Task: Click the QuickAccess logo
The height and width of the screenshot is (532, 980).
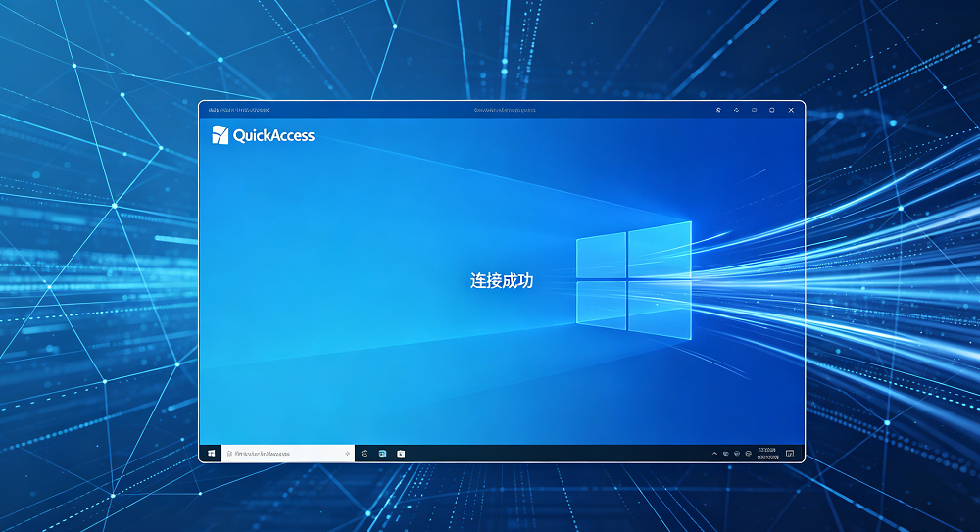Action: [x=263, y=135]
